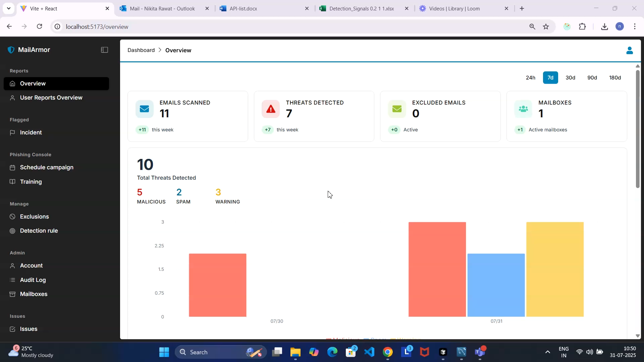Open the MailArmor shield logo
The height and width of the screenshot is (362, 644).
(x=11, y=49)
